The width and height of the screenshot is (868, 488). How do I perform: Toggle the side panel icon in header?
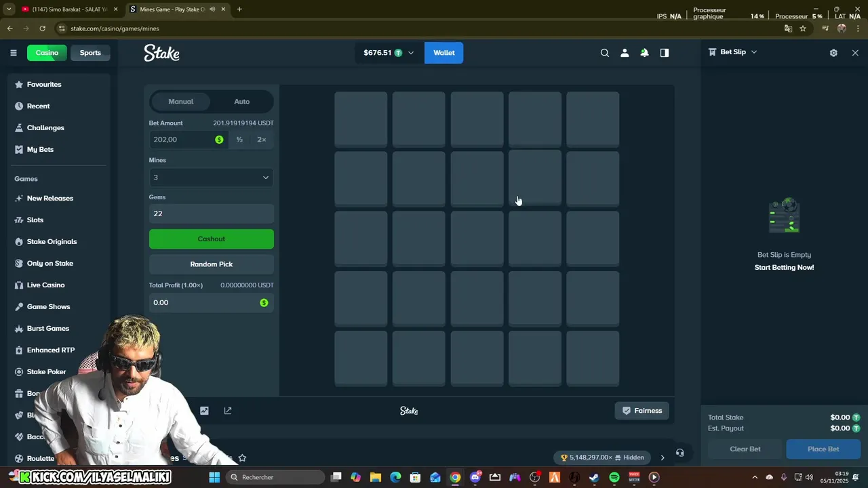(665, 53)
